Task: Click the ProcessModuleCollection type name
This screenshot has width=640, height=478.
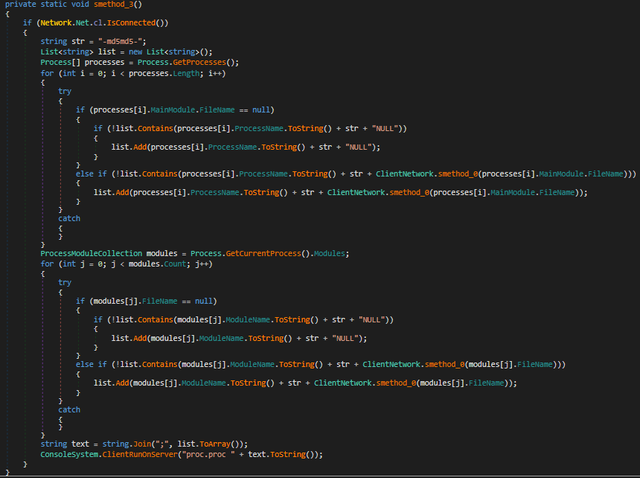Action: [x=91, y=253]
